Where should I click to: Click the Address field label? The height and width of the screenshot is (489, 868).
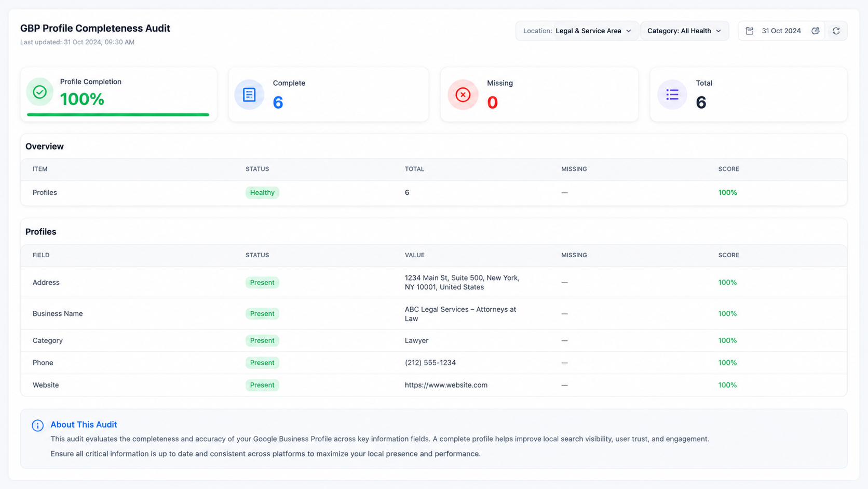coord(46,283)
